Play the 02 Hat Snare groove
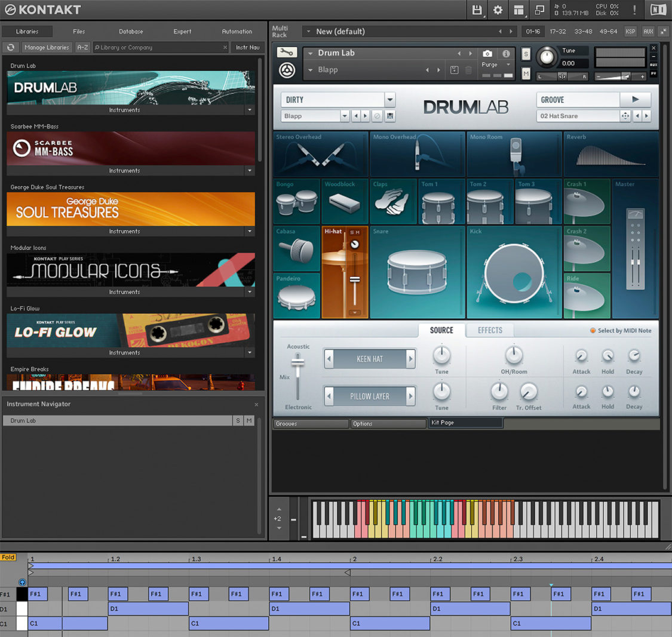This screenshot has height=637, width=672. tap(635, 100)
